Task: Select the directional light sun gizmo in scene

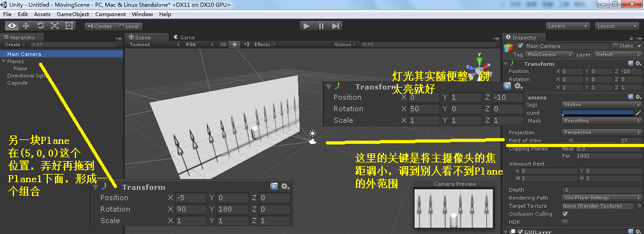Action: point(313,133)
